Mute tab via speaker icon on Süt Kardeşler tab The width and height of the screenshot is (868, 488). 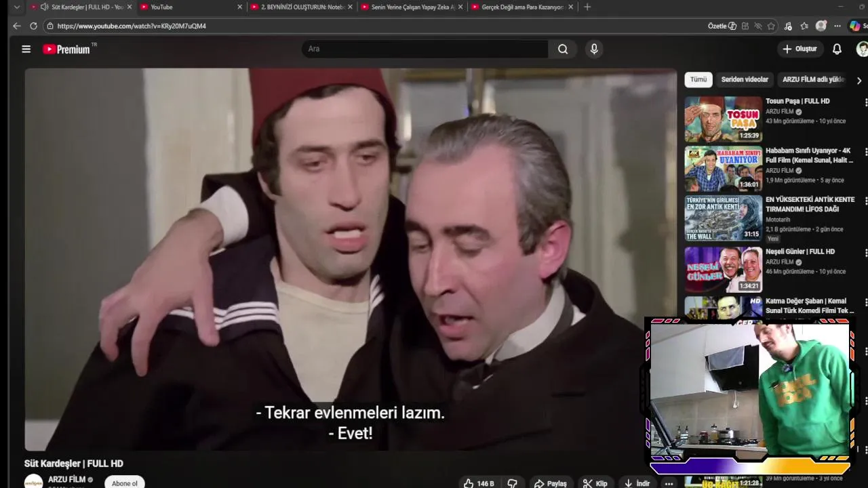click(x=44, y=7)
